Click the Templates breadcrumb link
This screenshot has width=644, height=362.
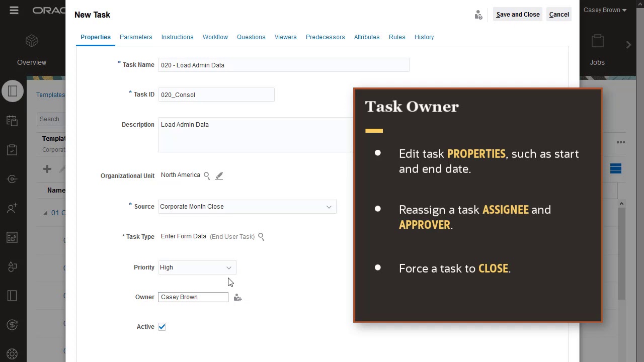coord(50,95)
